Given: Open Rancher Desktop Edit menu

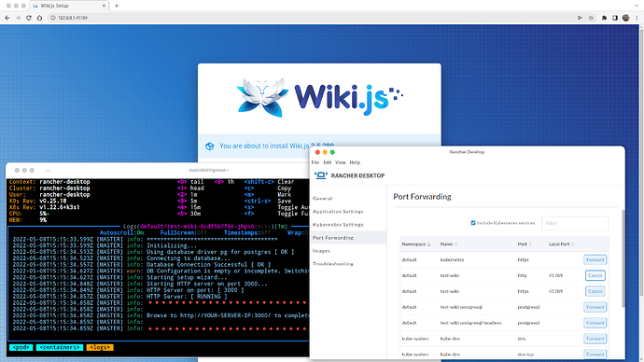Looking at the screenshot, I should pos(328,162).
